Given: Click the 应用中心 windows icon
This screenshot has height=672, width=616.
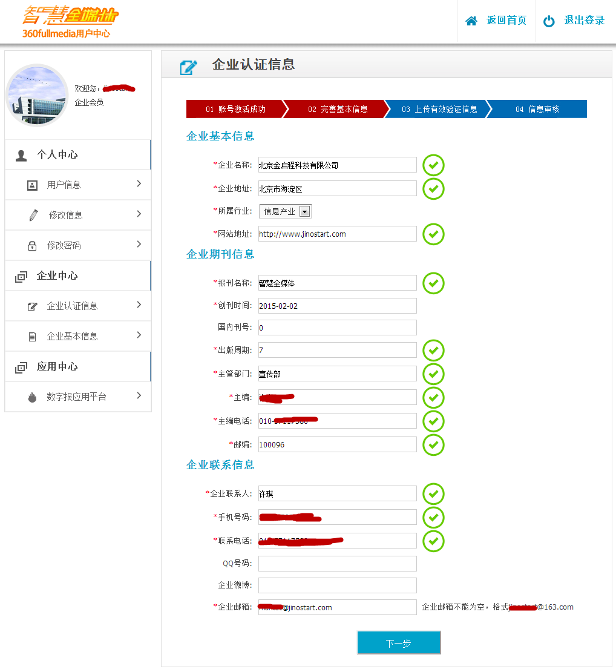Looking at the screenshot, I should click(21, 367).
